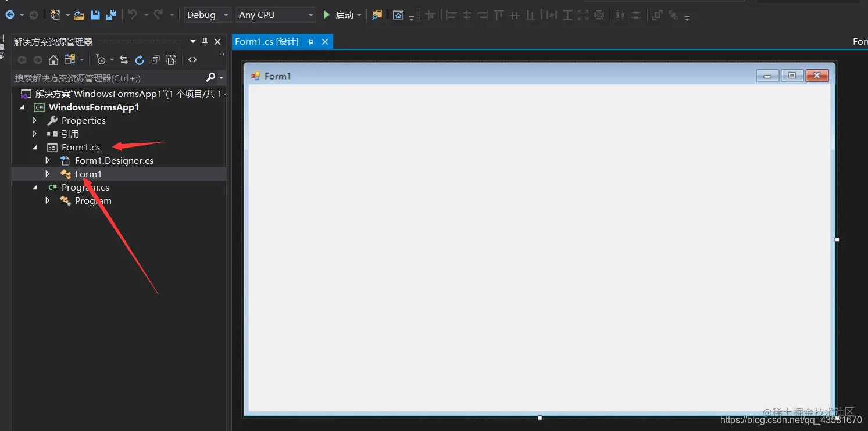Screen dimensions: 868x431
Task: Click the View Code icon in Solution Explorer
Action: point(192,59)
